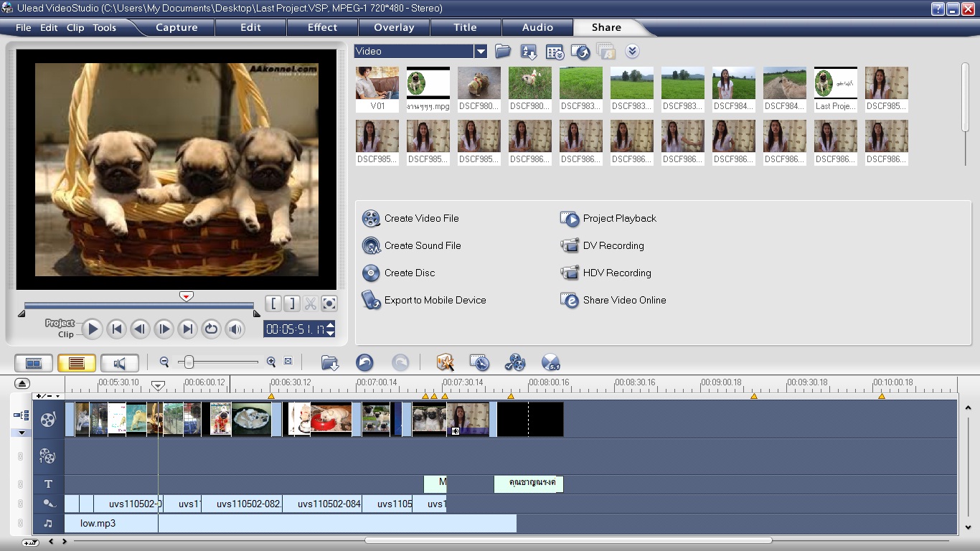Jump to End of the project
The width and height of the screenshot is (980, 551).
pyautogui.click(x=187, y=329)
